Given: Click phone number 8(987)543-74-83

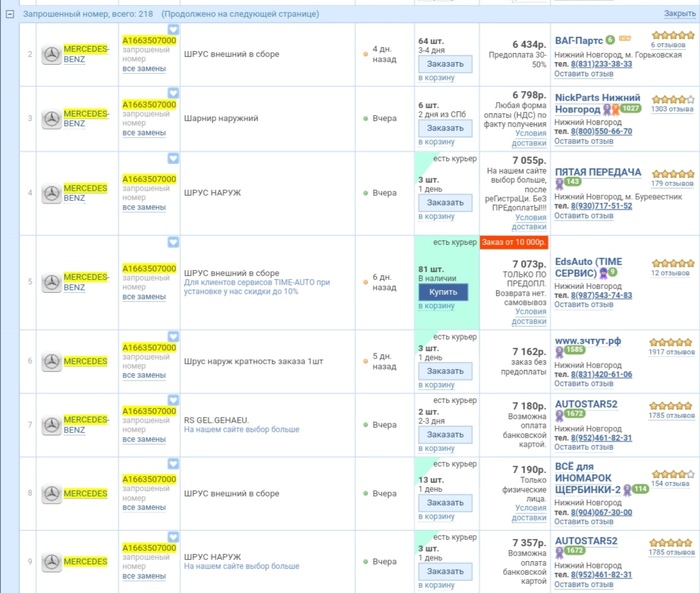Looking at the screenshot, I should point(601,295).
